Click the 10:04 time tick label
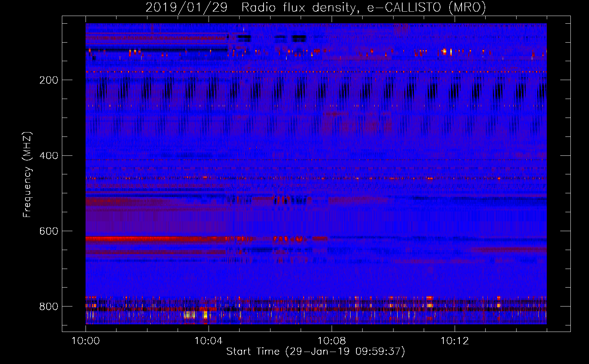Screen dimensions: 589x364 209,341
